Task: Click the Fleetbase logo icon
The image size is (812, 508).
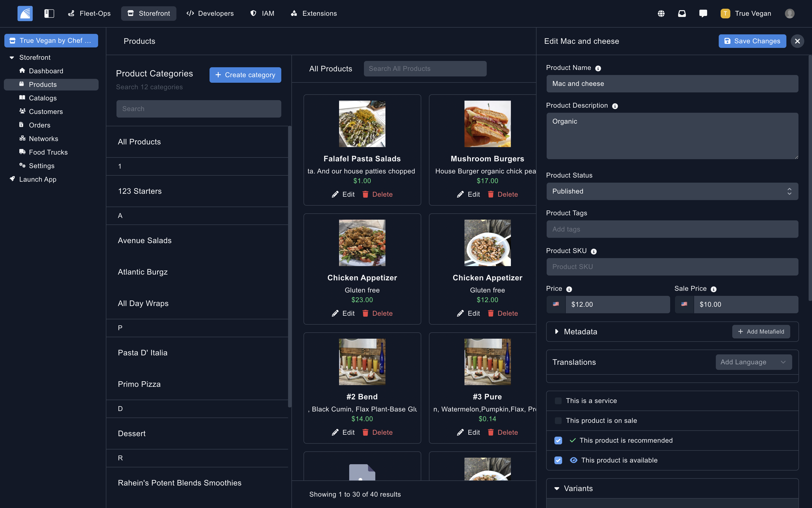Action: [25, 14]
